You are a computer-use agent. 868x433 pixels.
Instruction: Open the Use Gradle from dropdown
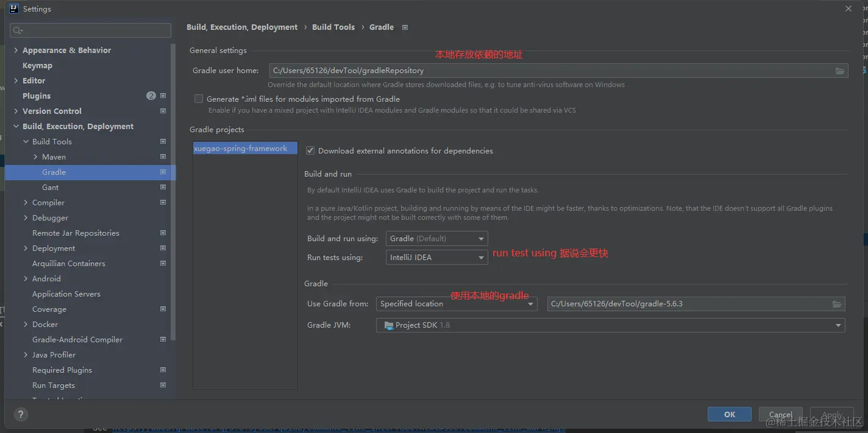tap(457, 304)
